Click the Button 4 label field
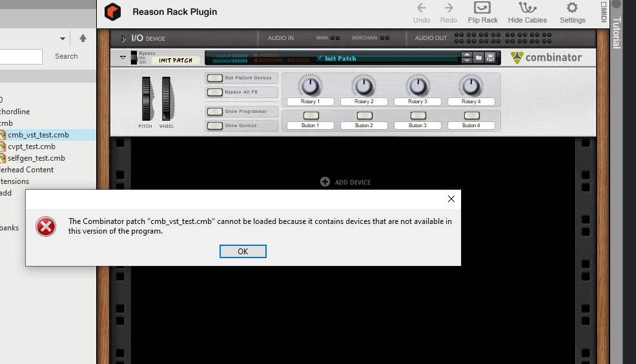This screenshot has width=636, height=364. click(x=471, y=126)
